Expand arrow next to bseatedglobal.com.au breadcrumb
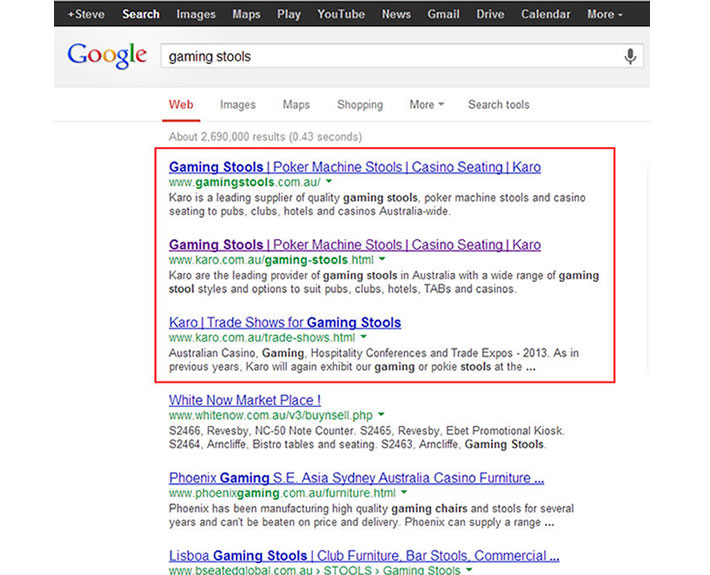This screenshot has height=575, width=710. [469, 570]
